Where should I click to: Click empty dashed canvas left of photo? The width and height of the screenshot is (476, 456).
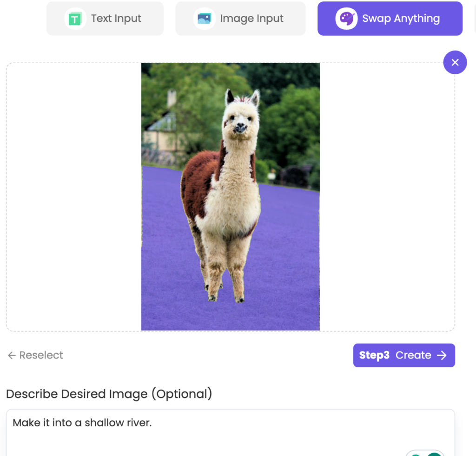coord(74,197)
